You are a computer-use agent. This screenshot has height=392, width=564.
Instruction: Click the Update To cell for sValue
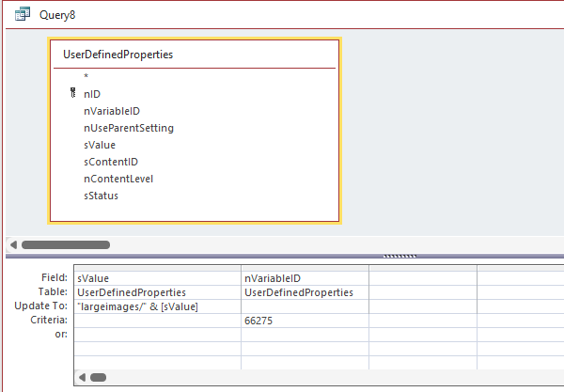tap(157, 306)
